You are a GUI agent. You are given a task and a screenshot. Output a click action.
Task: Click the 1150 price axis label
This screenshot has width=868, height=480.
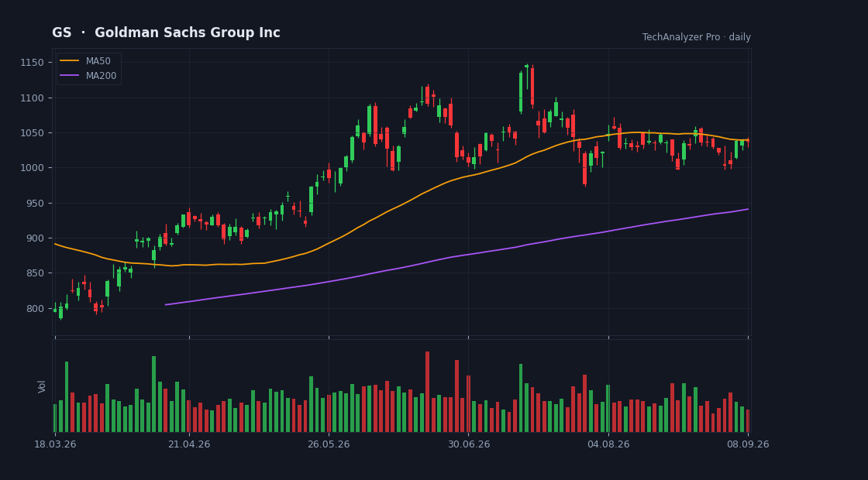coord(33,63)
